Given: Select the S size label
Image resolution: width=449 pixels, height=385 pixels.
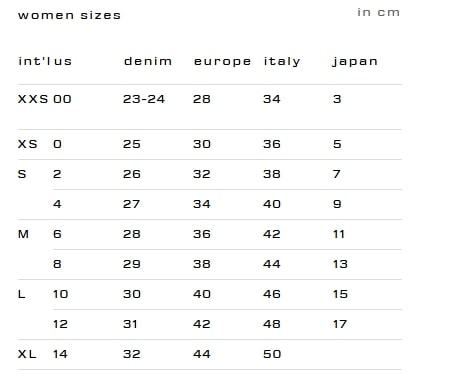Looking at the screenshot, I should [22, 174].
